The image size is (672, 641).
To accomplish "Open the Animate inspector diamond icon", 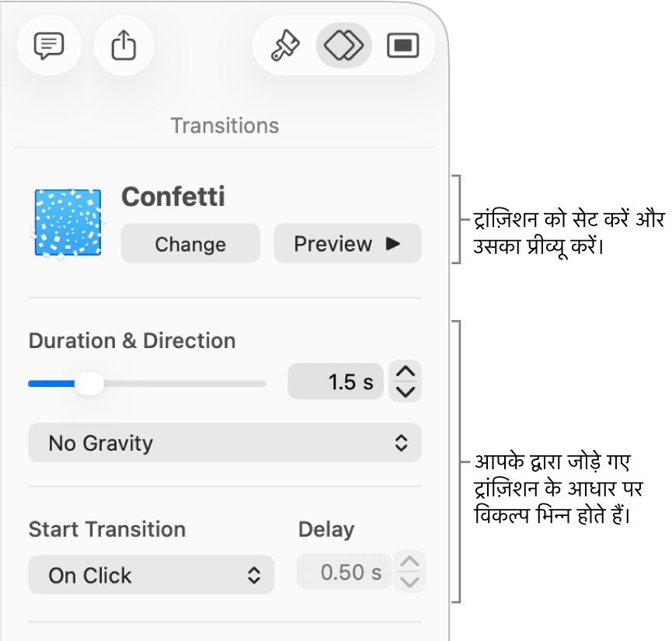I will (343, 45).
